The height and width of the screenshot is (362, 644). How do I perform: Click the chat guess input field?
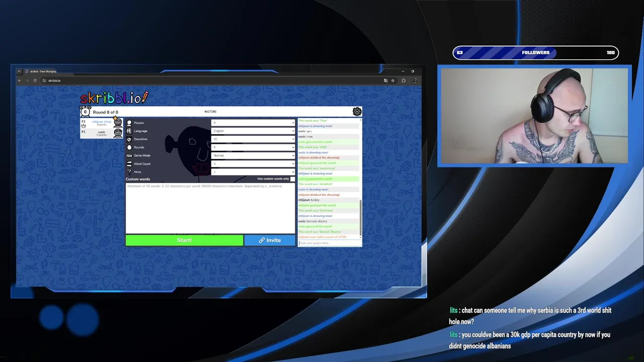(330, 243)
